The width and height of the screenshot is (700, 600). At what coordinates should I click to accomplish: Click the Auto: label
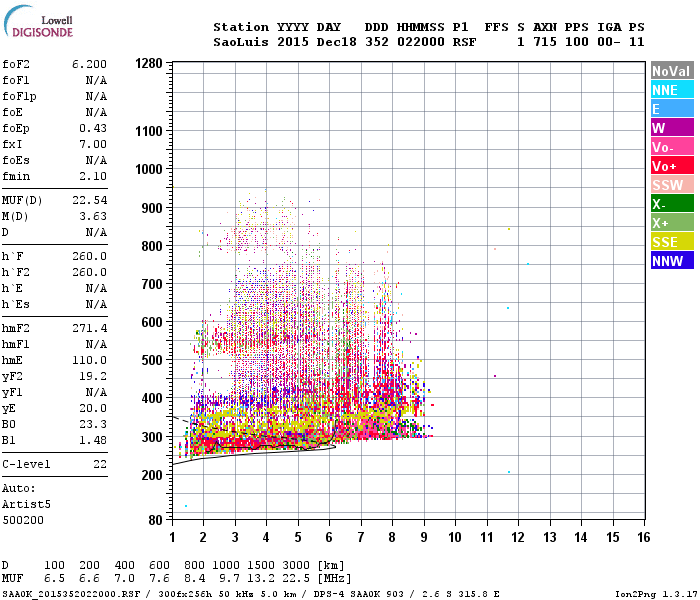click(x=19, y=488)
